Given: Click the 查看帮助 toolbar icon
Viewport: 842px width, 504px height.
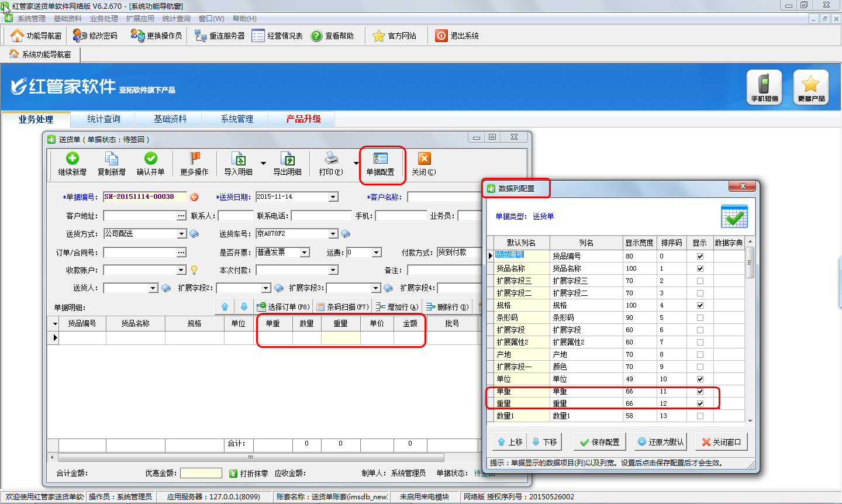Looking at the screenshot, I should tap(316, 36).
